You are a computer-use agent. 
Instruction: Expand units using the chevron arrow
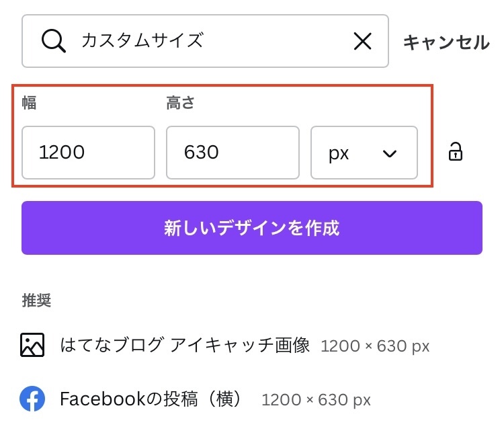[390, 153]
